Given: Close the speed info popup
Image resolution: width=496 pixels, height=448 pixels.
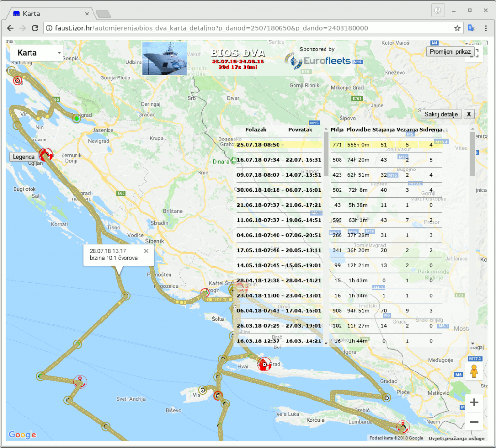Looking at the screenshot, I should (x=146, y=251).
